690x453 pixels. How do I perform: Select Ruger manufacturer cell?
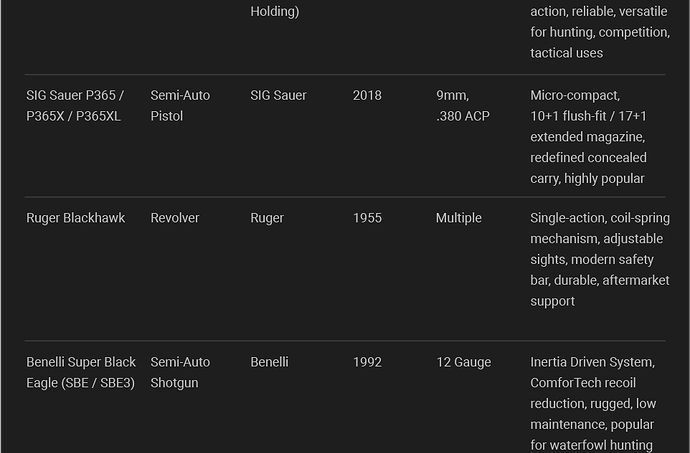click(267, 217)
